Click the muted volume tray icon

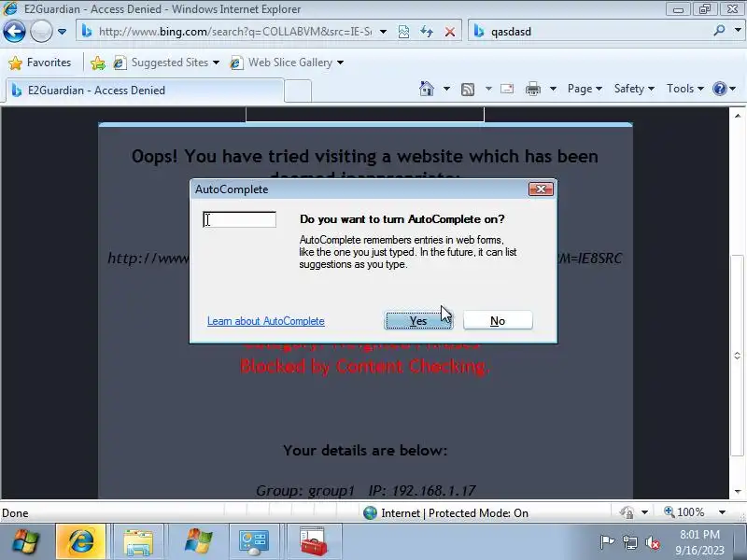[652, 542]
